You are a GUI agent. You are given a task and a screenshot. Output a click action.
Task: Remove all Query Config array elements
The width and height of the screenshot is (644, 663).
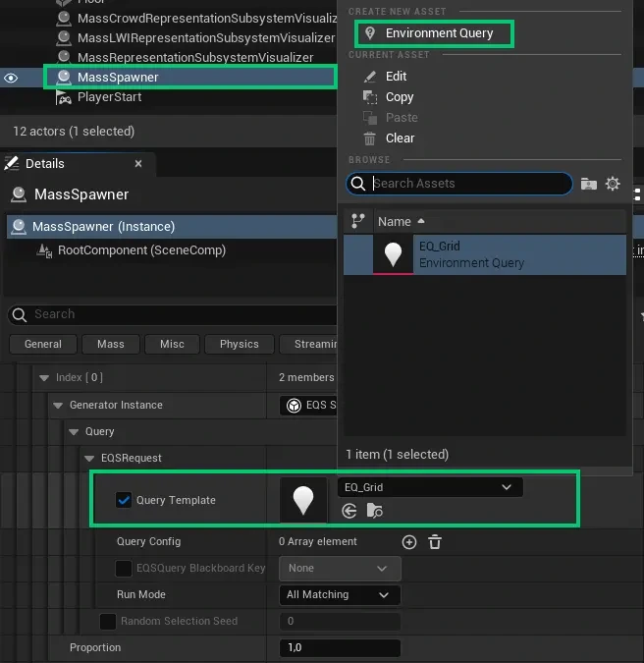pyautogui.click(x=435, y=542)
